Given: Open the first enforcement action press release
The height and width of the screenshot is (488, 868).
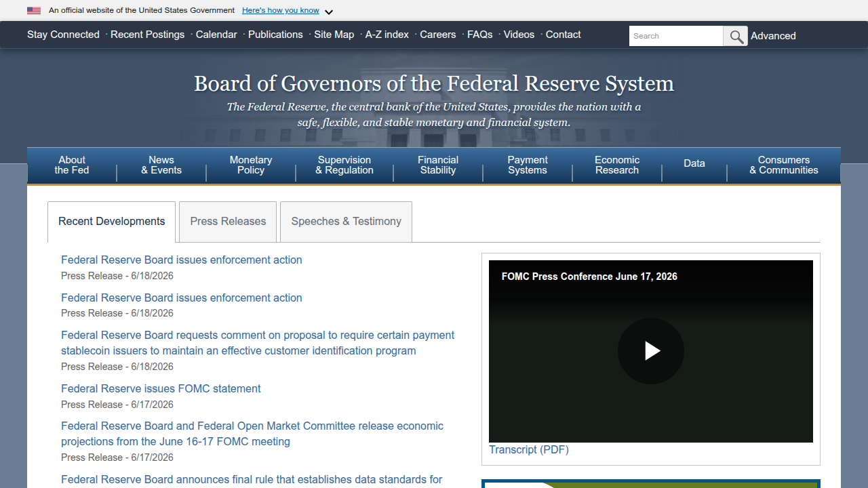Looking at the screenshot, I should (182, 260).
